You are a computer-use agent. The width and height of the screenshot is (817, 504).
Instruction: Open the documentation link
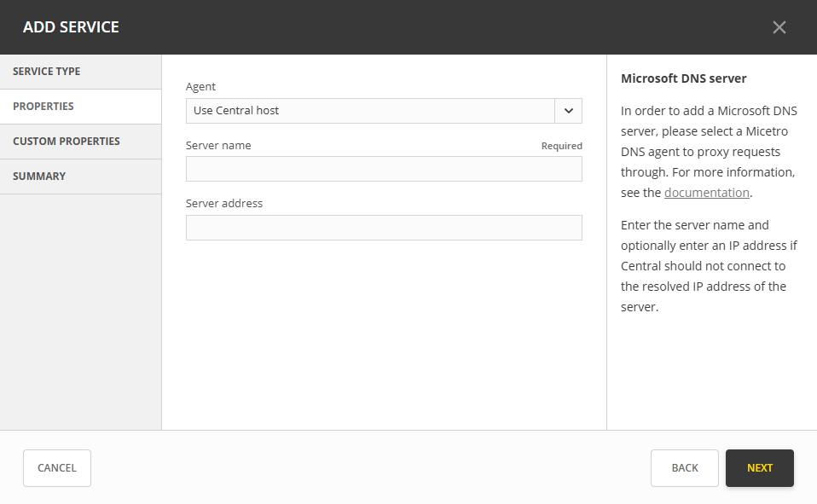click(x=706, y=193)
